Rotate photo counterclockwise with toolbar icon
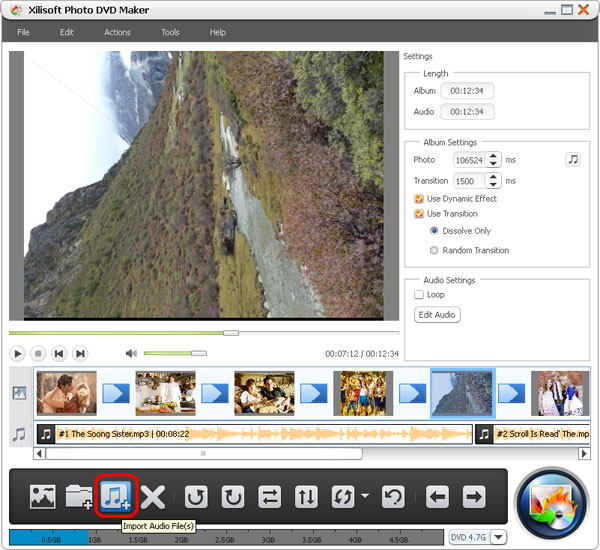Screen dimensions: 600x550 point(195,496)
